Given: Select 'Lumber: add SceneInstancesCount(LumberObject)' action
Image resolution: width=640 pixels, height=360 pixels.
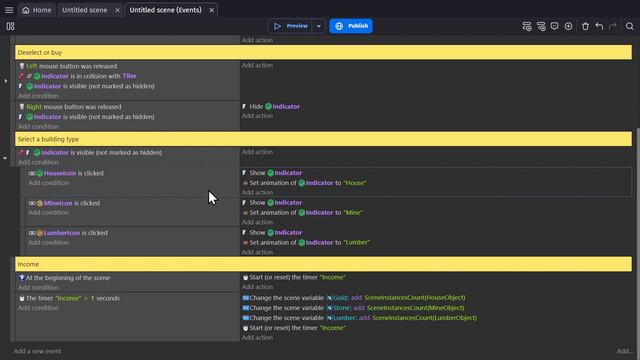Looking at the screenshot, I should (x=360, y=318).
